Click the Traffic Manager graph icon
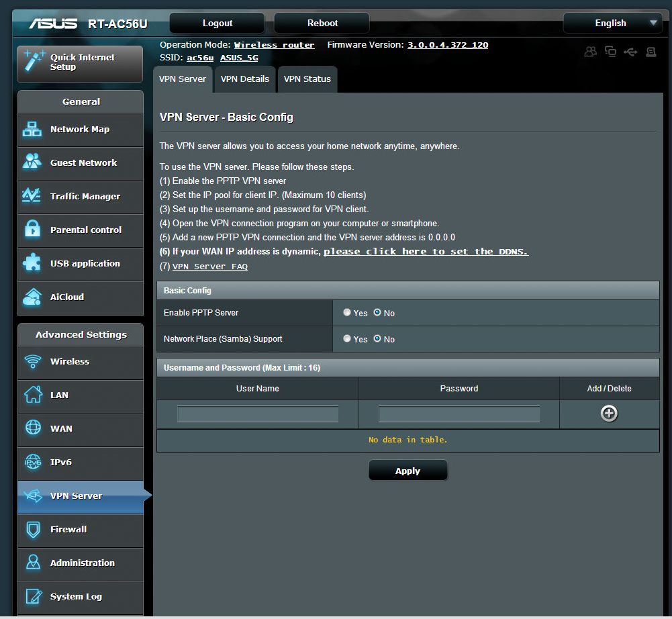Image resolution: width=672 pixels, height=619 pixels. click(x=32, y=195)
